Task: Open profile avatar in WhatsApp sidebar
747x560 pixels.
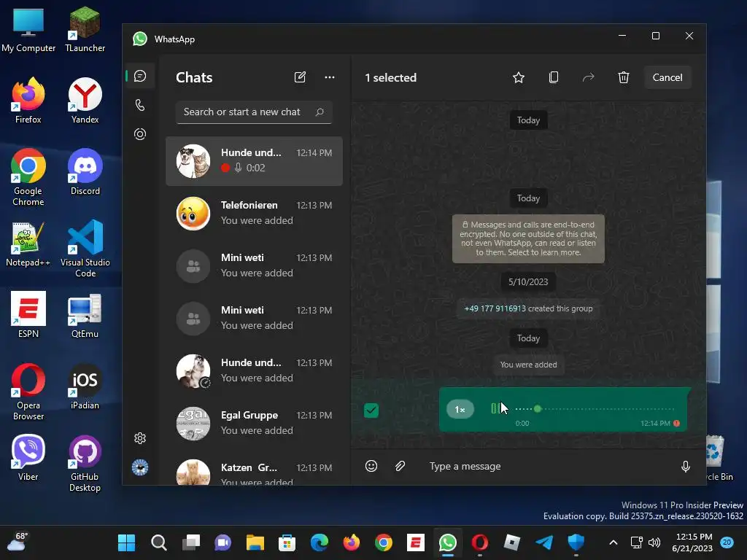Action: (140, 467)
